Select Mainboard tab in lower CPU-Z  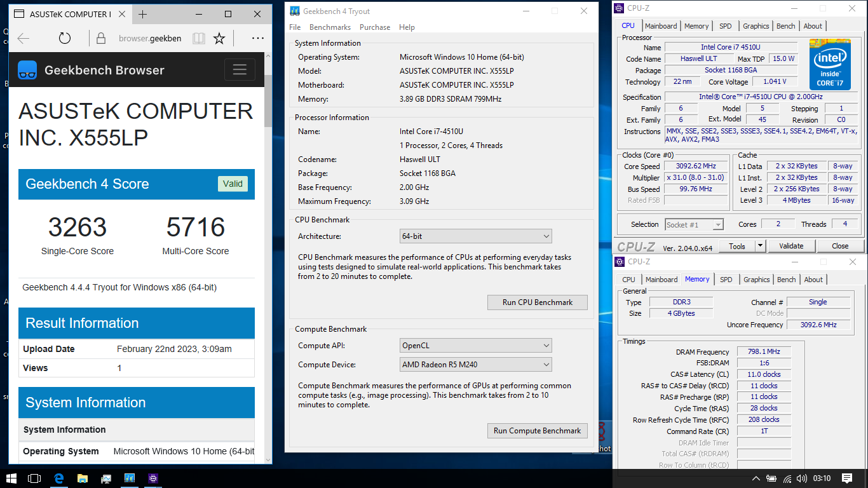click(x=661, y=280)
